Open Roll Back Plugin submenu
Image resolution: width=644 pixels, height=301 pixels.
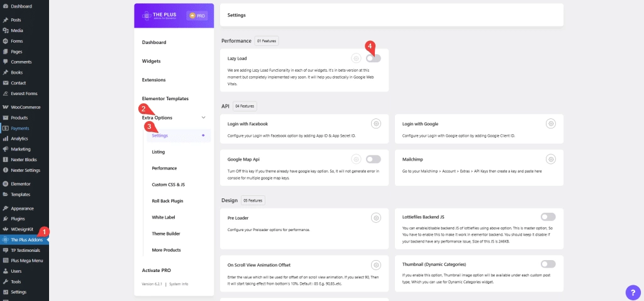point(167,201)
